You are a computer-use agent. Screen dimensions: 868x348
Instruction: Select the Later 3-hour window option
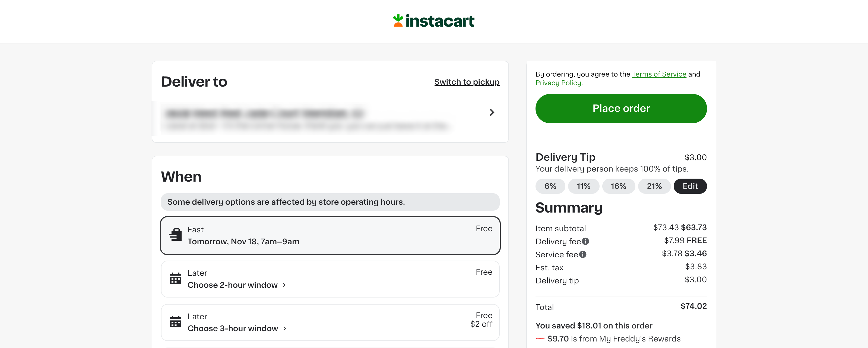tap(330, 322)
